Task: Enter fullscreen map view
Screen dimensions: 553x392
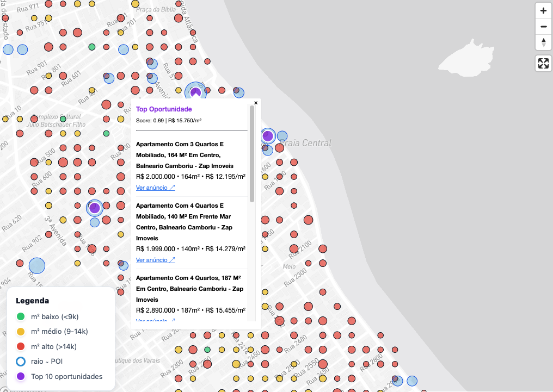Action: click(x=543, y=63)
